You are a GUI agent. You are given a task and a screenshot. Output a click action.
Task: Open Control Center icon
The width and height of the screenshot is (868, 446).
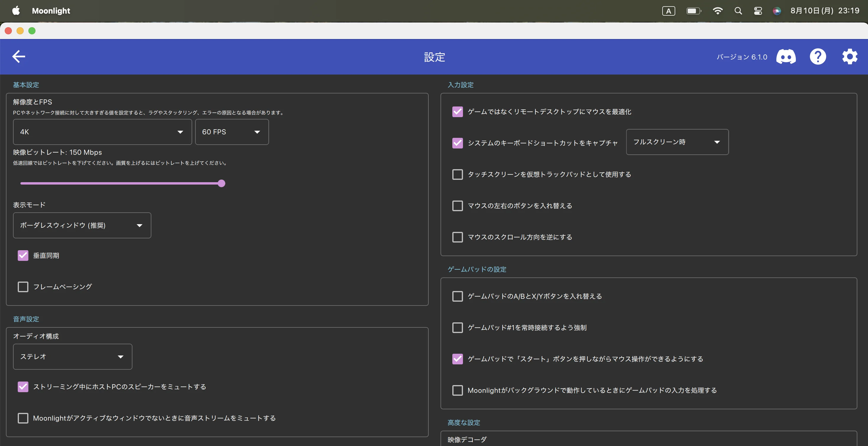(758, 11)
